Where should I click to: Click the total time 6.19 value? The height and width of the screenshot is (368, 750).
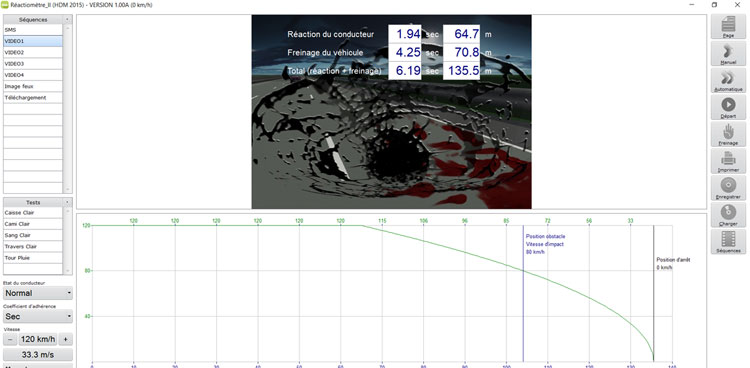point(405,71)
